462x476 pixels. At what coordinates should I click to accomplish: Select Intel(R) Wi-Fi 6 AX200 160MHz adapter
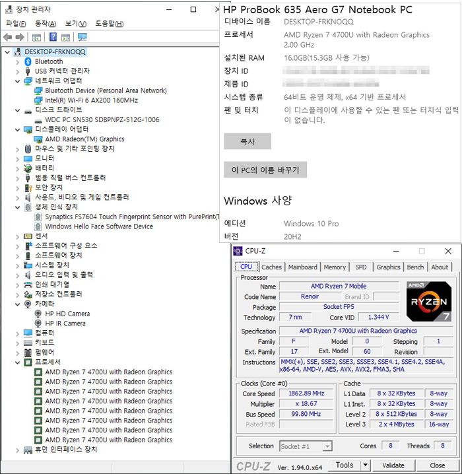[x=91, y=100]
